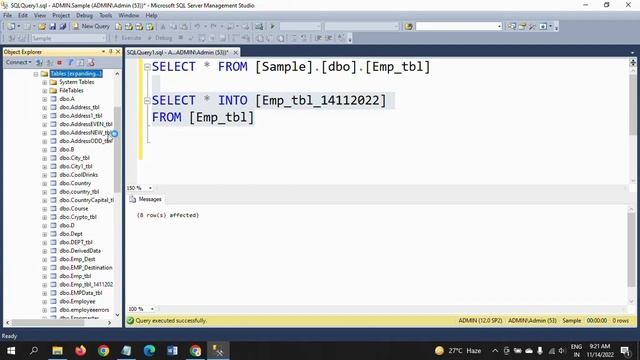Click the Database Engine Query icon
Screen dimensions: 640x360
pyautogui.click(x=118, y=27)
